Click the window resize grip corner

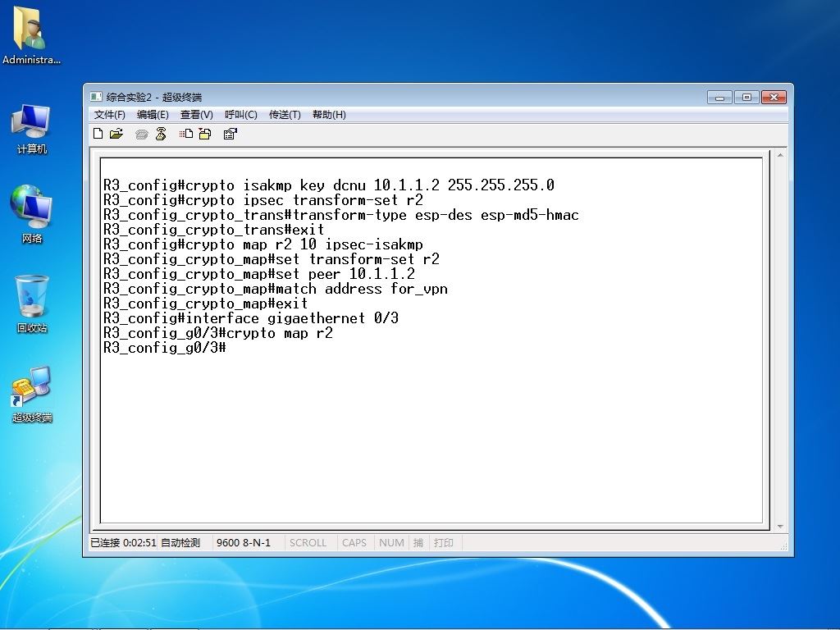tap(783, 546)
